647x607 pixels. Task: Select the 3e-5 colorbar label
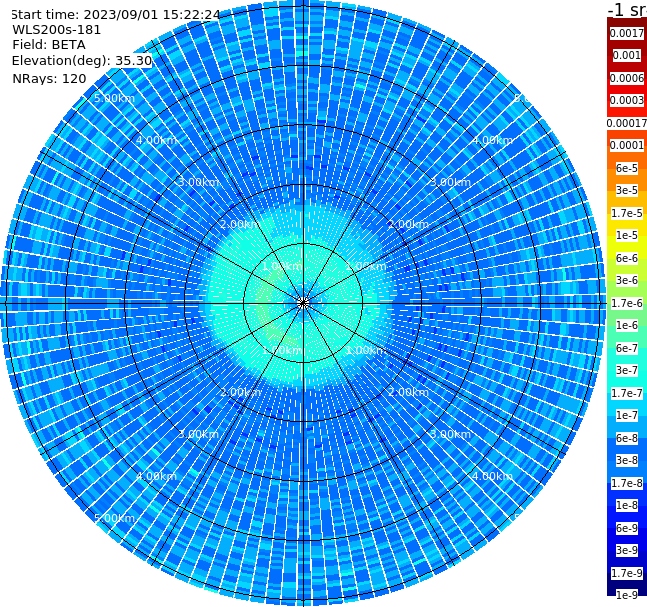tap(627, 190)
